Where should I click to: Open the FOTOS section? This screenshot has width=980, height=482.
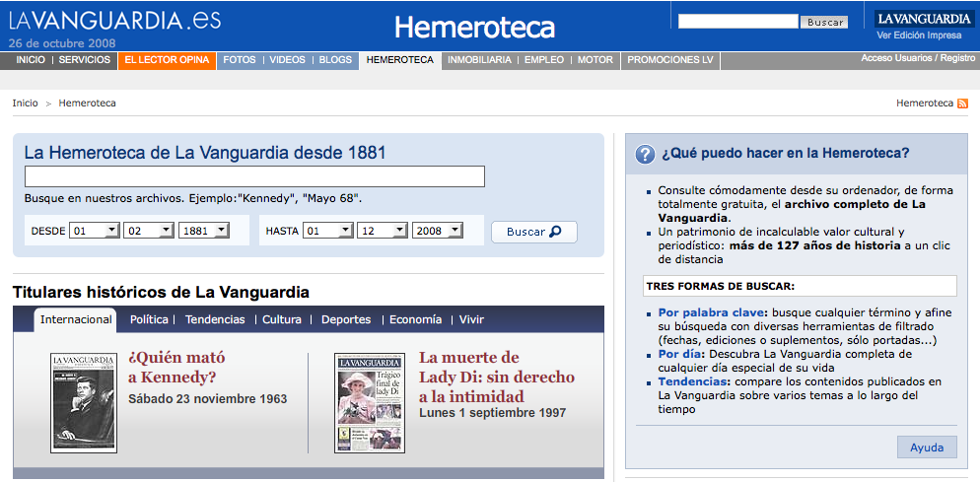tap(240, 60)
